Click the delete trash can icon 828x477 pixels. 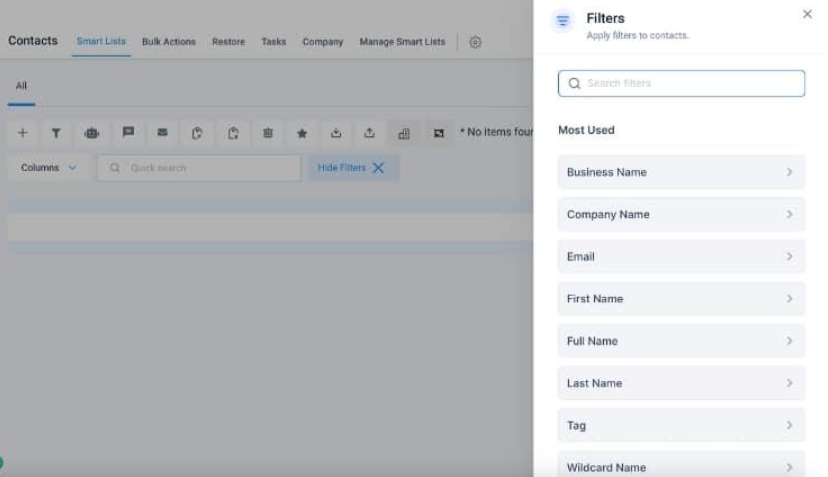tap(268, 133)
